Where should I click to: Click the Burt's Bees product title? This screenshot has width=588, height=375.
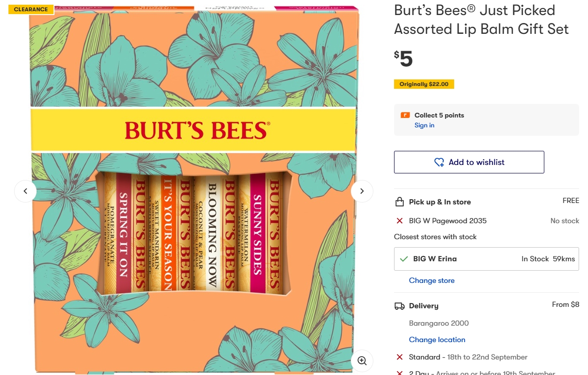point(481,20)
